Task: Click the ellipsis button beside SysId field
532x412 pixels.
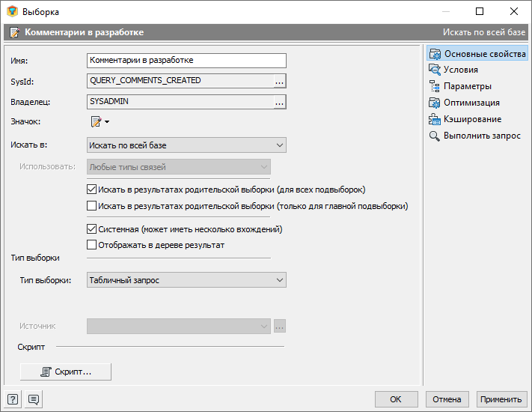Action: (280, 81)
